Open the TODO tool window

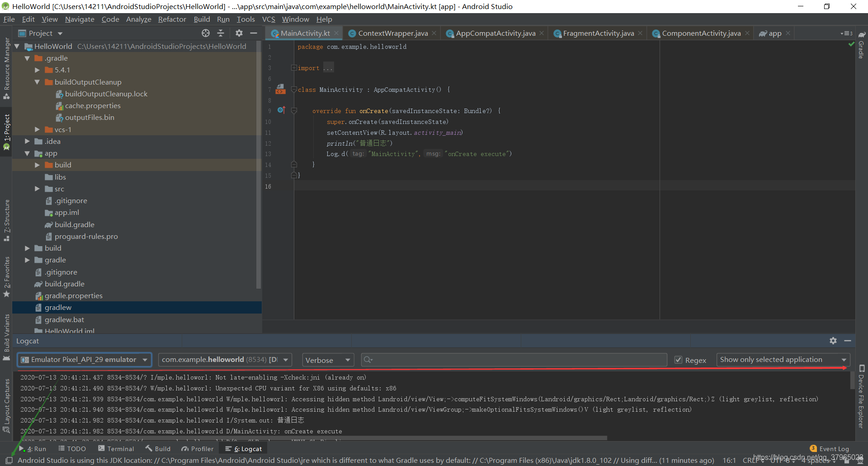(72, 449)
